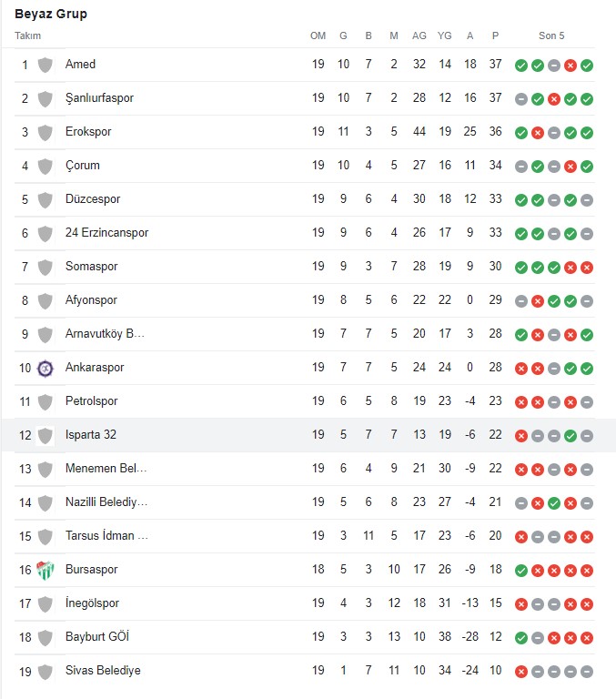
Task: Sort standings by AG goals-for header
Action: (x=419, y=35)
